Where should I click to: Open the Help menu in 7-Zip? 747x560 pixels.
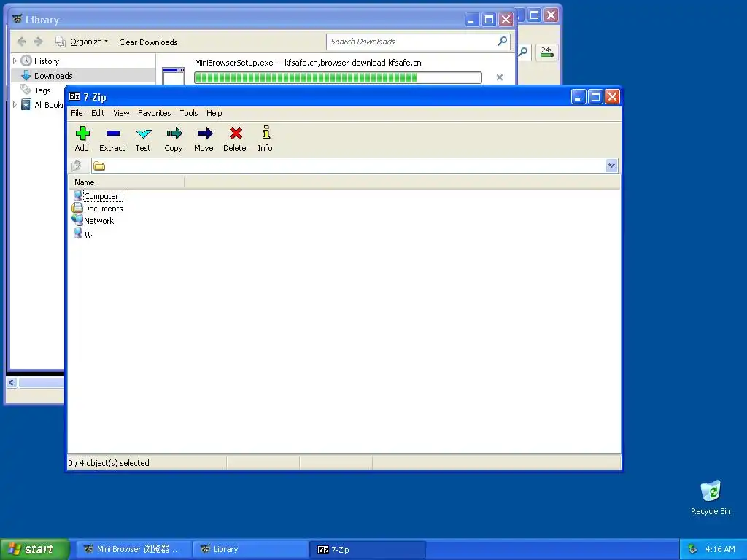[214, 113]
